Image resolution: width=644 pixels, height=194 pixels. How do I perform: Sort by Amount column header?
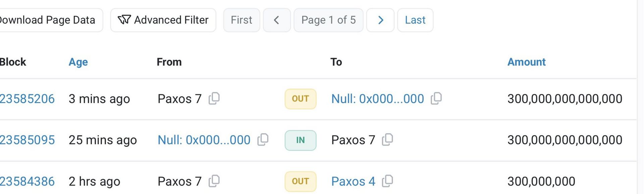coord(526,62)
